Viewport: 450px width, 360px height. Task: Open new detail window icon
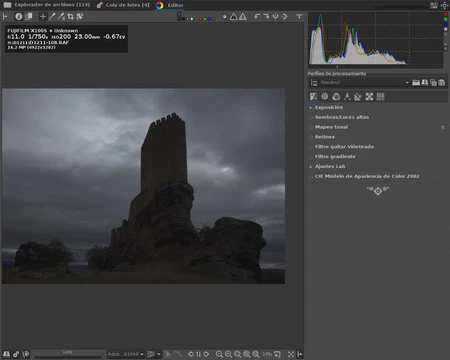pyautogui.click(x=277, y=354)
